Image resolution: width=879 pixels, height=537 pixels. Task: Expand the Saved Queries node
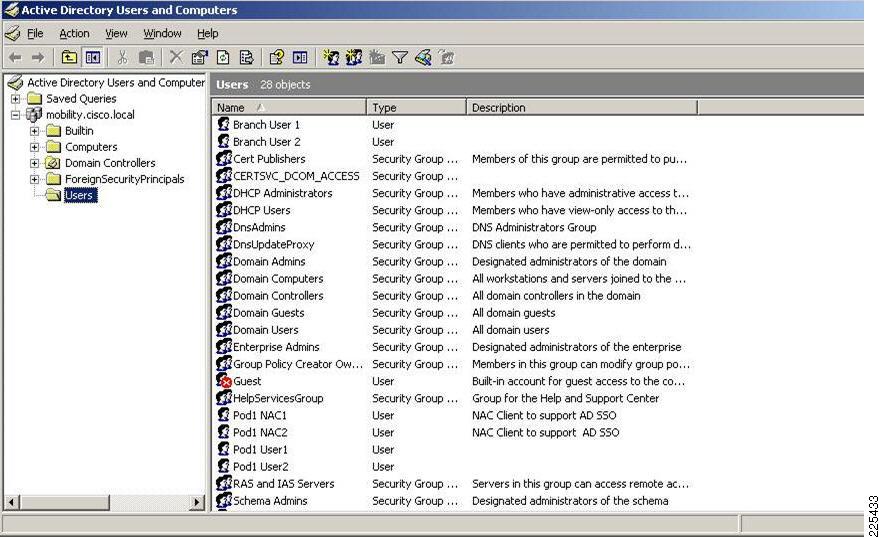16,99
